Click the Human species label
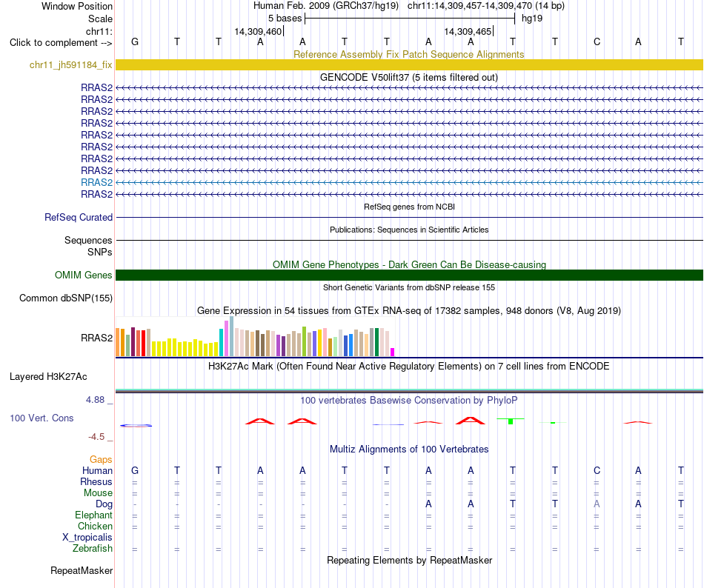 (x=97, y=470)
